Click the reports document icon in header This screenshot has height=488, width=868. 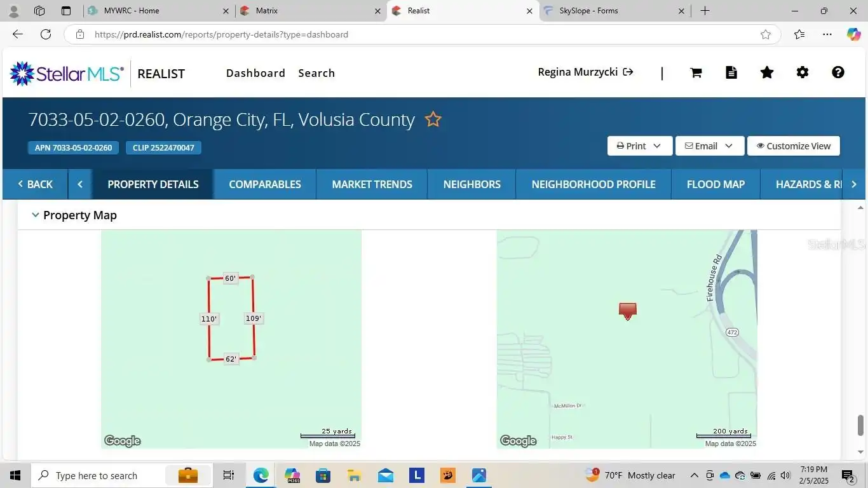[x=731, y=72]
